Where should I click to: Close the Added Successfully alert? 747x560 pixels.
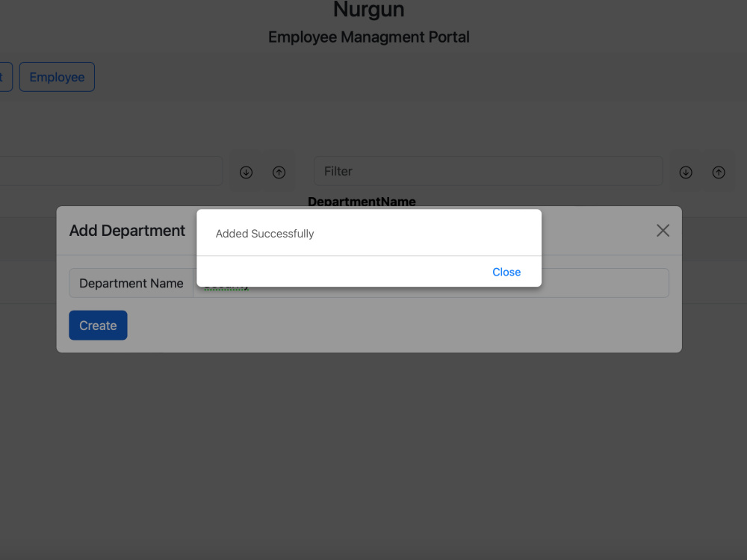coord(506,272)
